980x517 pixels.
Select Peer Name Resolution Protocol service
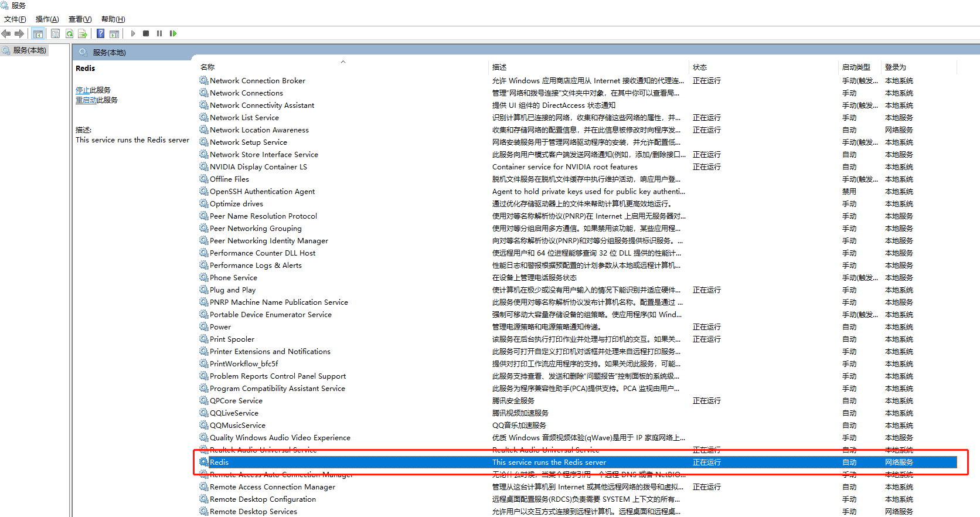tap(263, 216)
